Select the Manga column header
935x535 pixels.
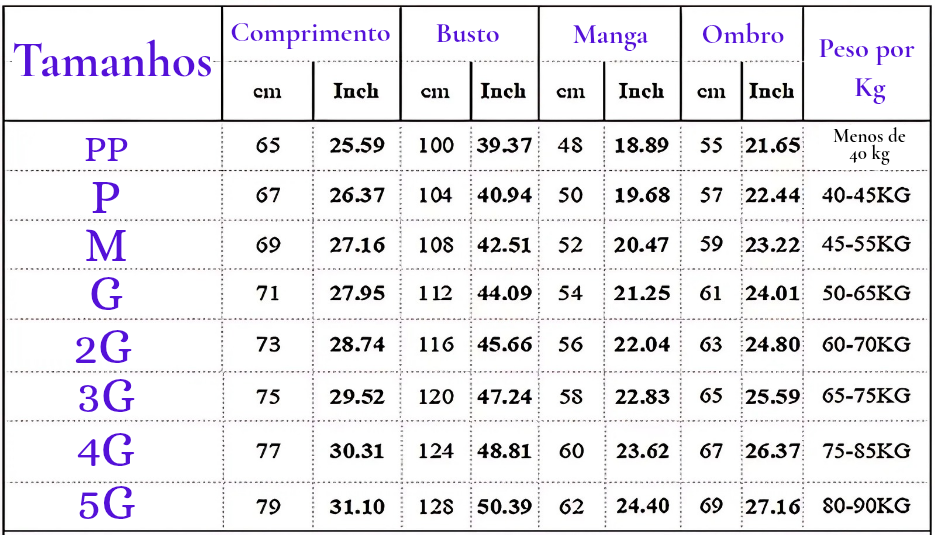[x=610, y=35]
